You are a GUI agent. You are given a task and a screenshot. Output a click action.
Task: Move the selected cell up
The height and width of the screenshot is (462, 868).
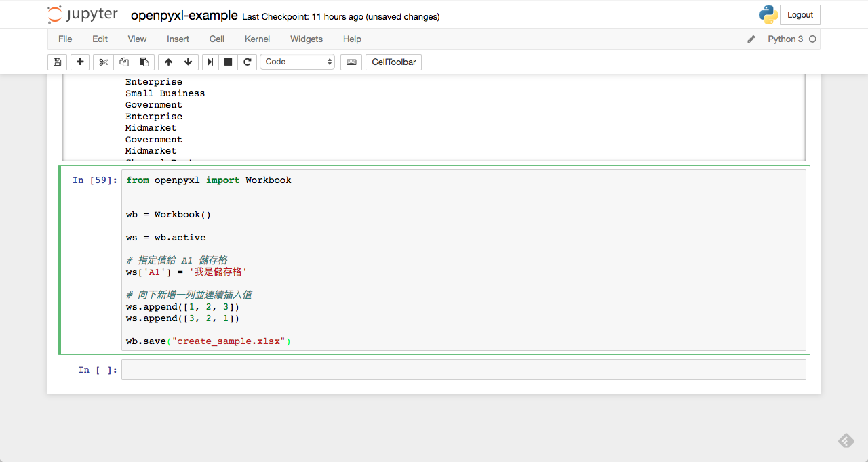coord(167,62)
